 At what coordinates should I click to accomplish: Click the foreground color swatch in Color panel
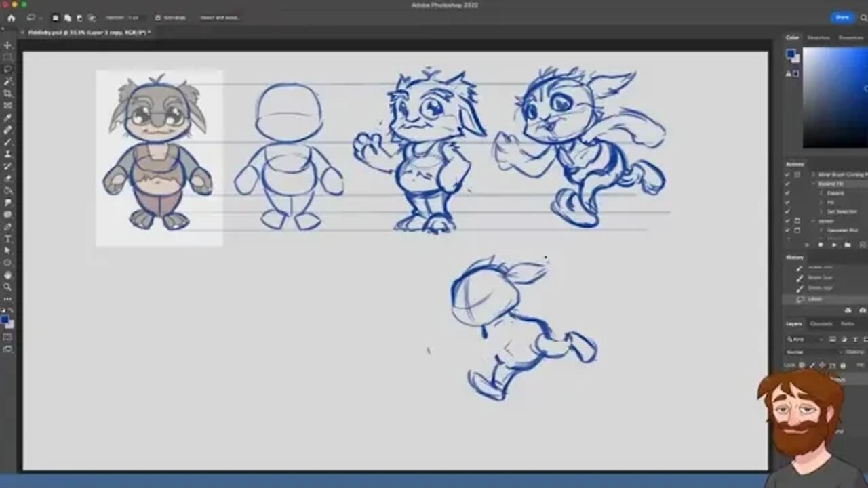tap(790, 53)
